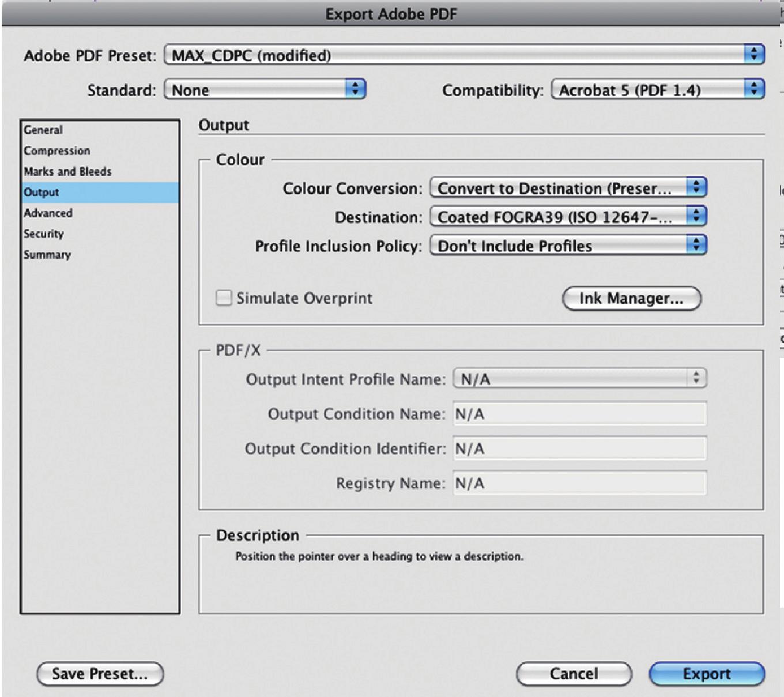
Task: Open the Output Intent Profile Name dropdown
Action: [x=580, y=379]
